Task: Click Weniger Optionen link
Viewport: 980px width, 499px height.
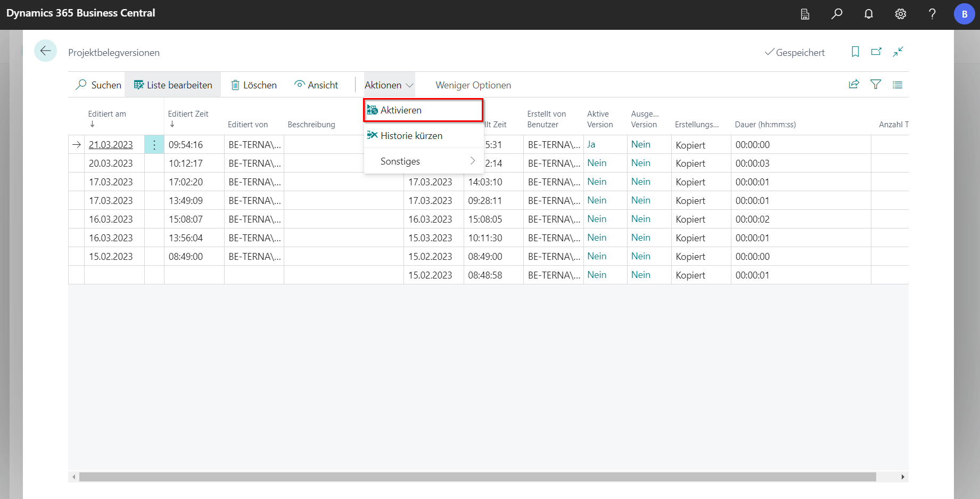Action: [x=473, y=85]
